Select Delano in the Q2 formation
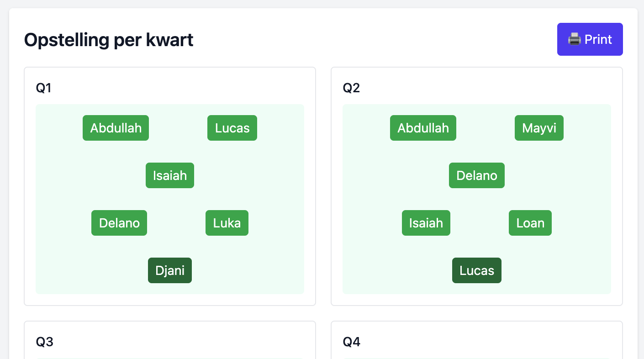This screenshot has height=359, width=644. 477,175
